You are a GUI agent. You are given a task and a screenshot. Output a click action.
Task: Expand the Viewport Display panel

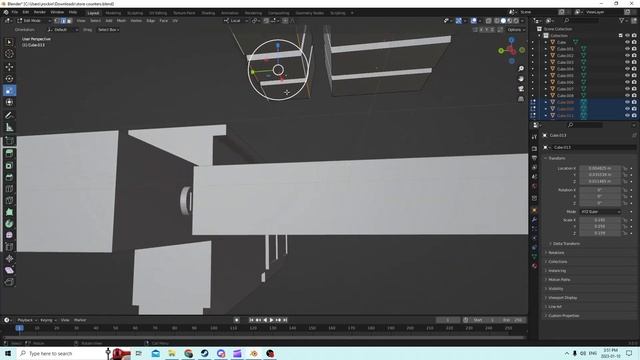562,298
